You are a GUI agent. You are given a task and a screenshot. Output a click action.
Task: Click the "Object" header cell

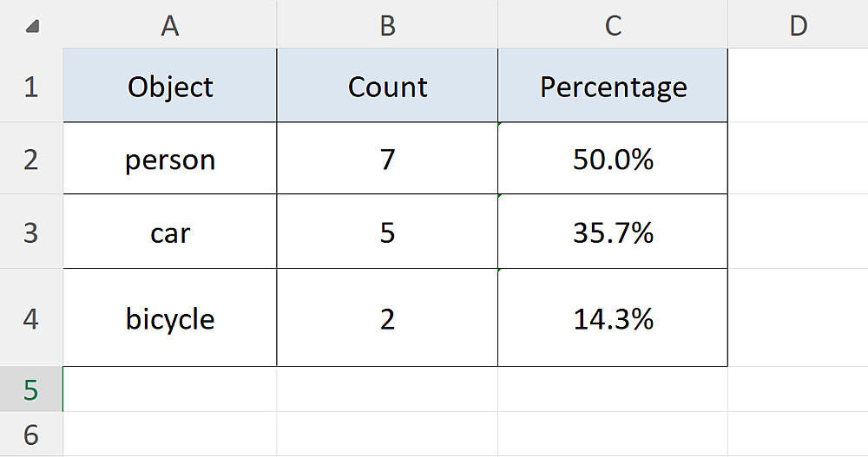tap(170, 86)
